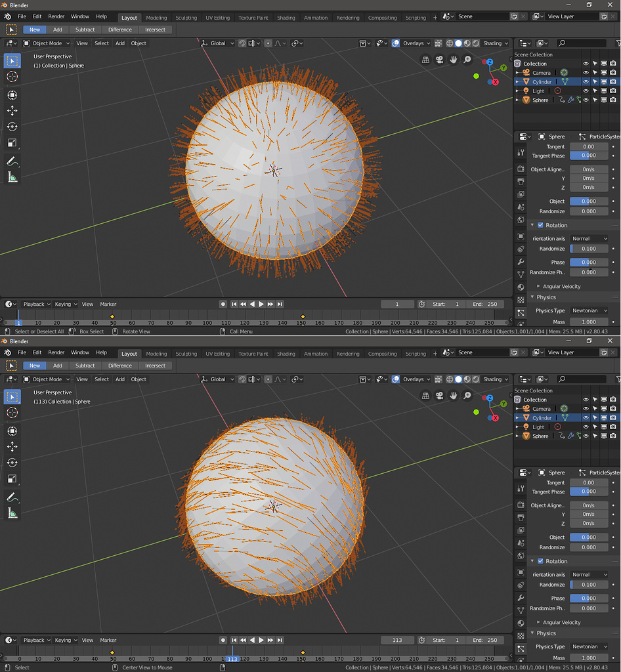621x672 pixels.
Task: Click keyframe diamond at frame 150 in top timeline
Action: pyautogui.click(x=303, y=316)
